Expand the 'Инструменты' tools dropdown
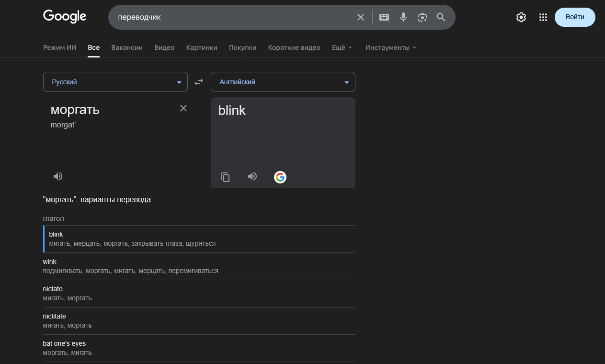Screen dimensions: 605x364 pos(390,47)
